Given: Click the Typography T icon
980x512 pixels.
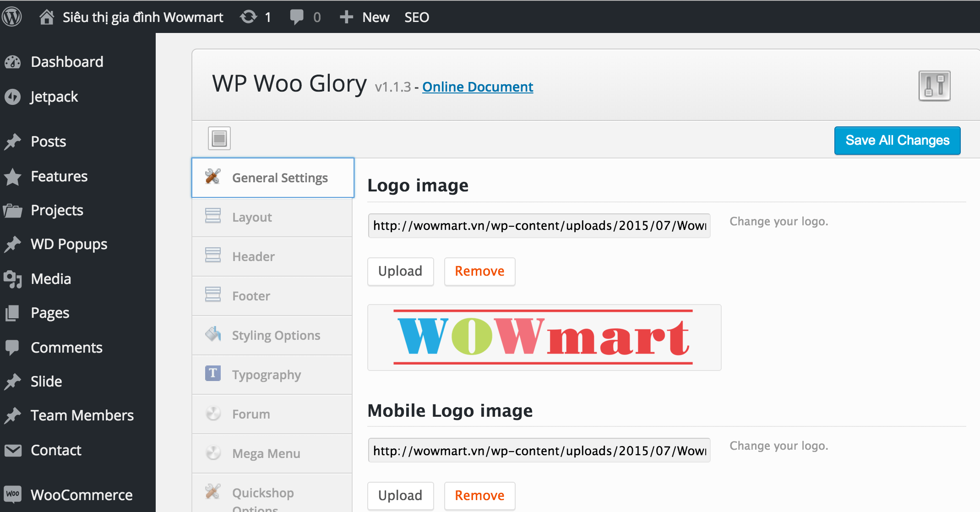Looking at the screenshot, I should tap(213, 373).
